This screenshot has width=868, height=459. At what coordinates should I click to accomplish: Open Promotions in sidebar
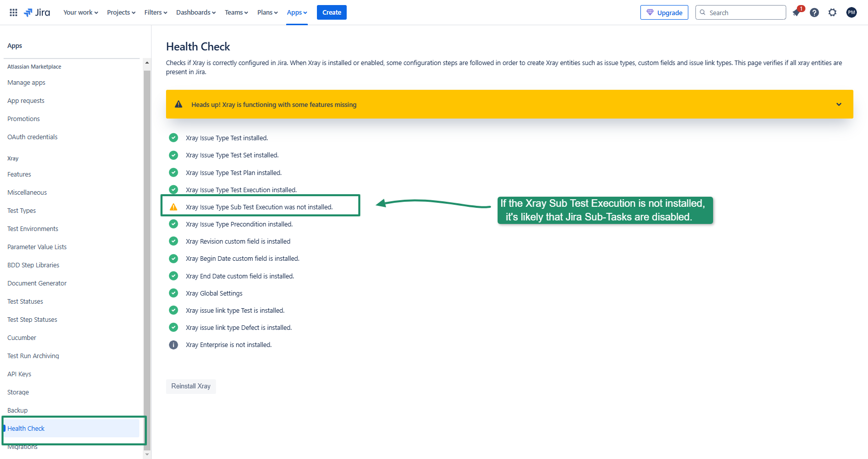[x=24, y=119]
